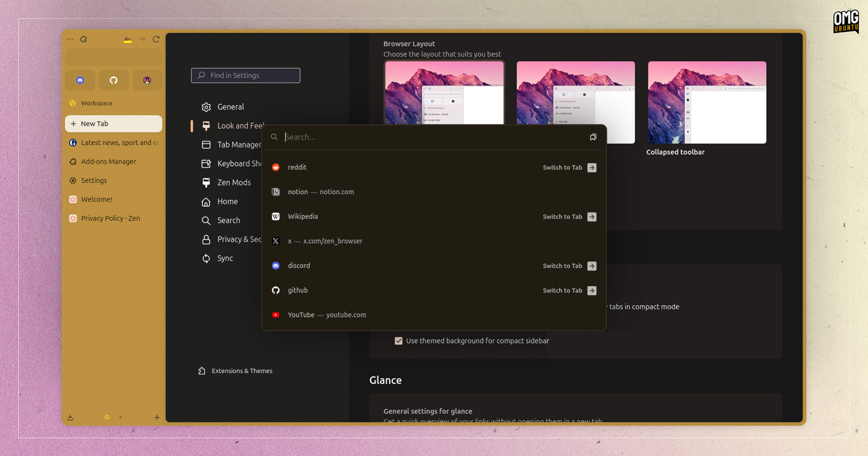Image resolution: width=868 pixels, height=456 pixels.
Task: Open the pinned GitHub essential tab
Action: pos(113,81)
